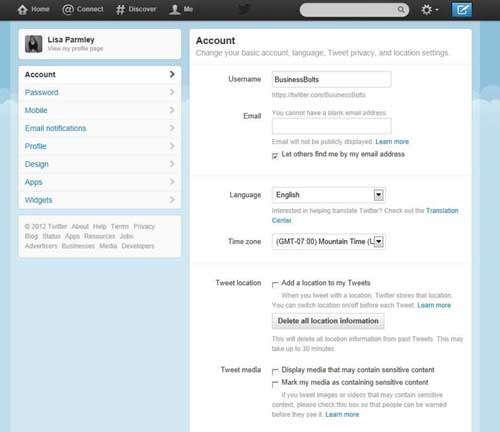Click the Blog footer link
Image resolution: width=500 pixels, height=432 pixels.
click(x=31, y=236)
